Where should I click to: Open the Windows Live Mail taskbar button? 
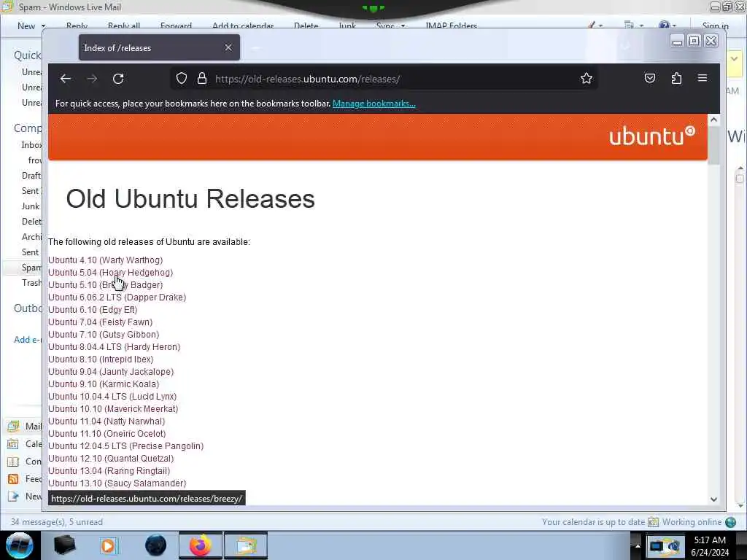coord(245,545)
